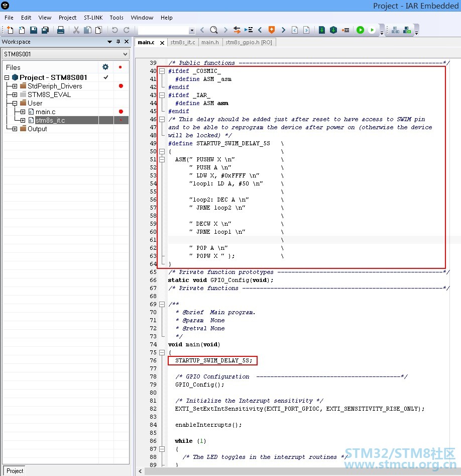Expand the Output folder
461x476 pixels.
click(x=15, y=129)
